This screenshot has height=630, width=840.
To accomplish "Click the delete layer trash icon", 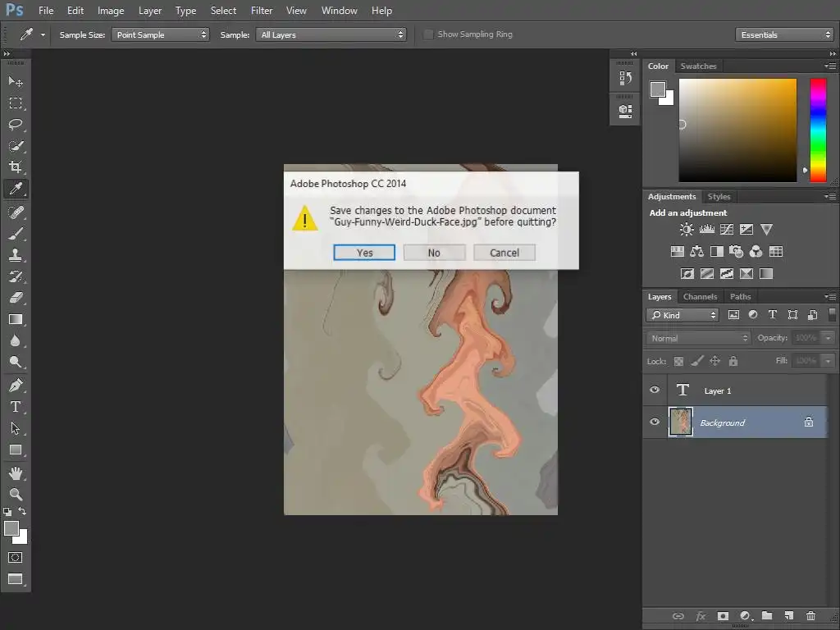I will click(x=810, y=616).
